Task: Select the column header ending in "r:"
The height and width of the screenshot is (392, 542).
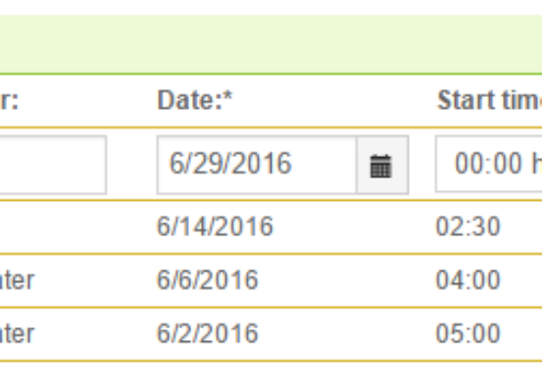Action: click(9, 101)
